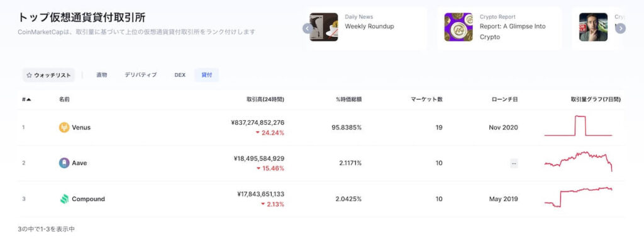This screenshot has width=644, height=238.
Task: Switch to the デリバティブ tab
Action: coord(140,75)
